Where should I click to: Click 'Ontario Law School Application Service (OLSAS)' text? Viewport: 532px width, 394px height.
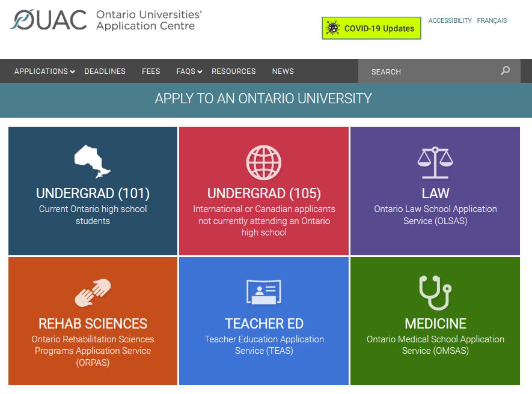pyautogui.click(x=435, y=214)
